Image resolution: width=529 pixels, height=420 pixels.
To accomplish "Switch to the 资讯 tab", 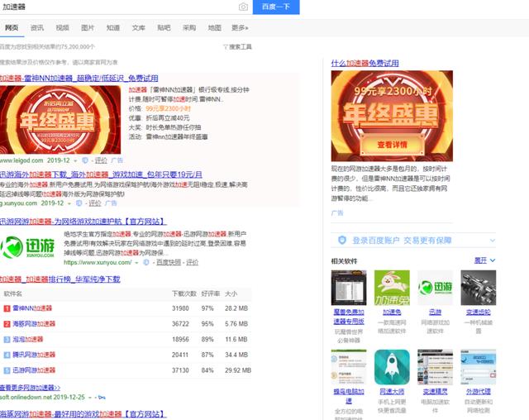I will tap(36, 27).
